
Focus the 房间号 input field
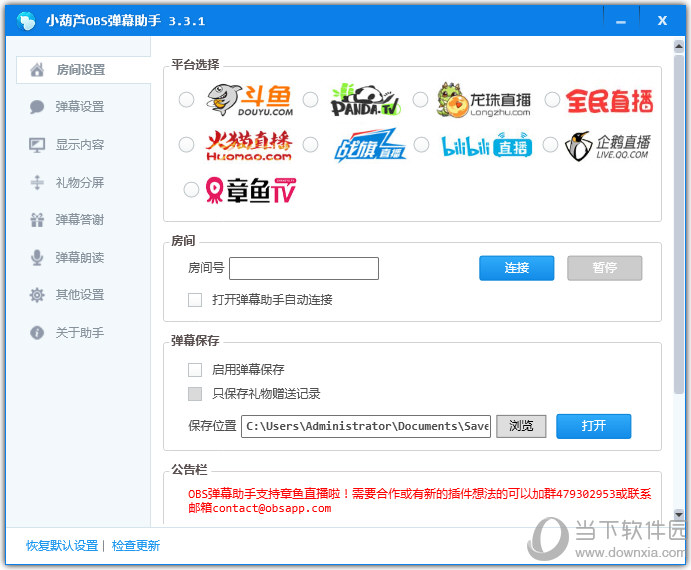304,268
